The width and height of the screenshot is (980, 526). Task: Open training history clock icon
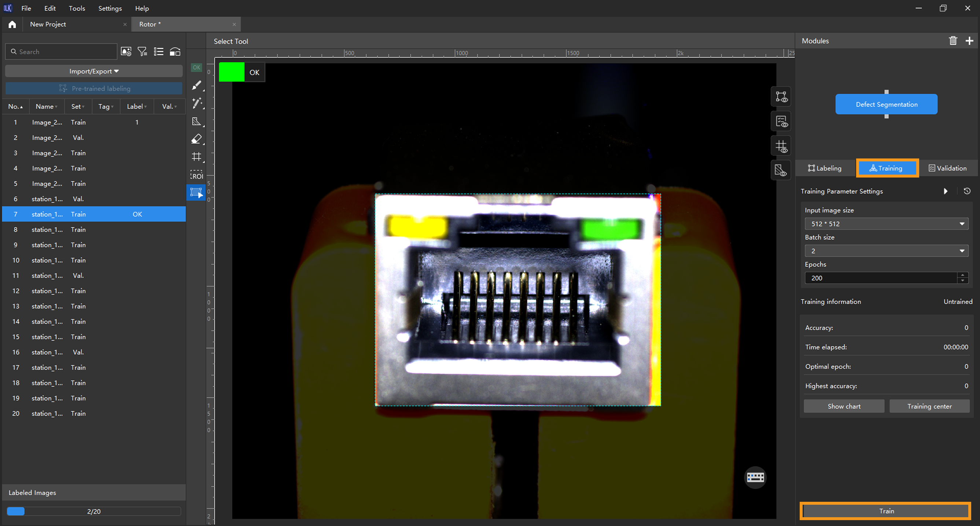pos(967,191)
